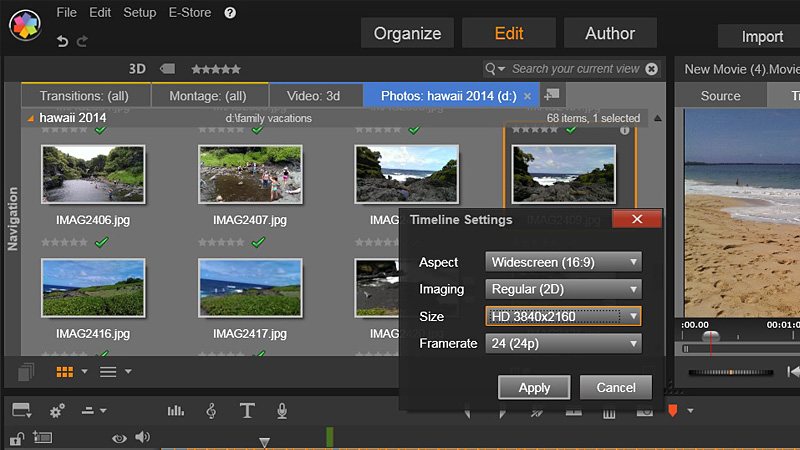Click the preview playhead scrubber bar
Viewport: 800px width, 450px height.
[x=740, y=349]
